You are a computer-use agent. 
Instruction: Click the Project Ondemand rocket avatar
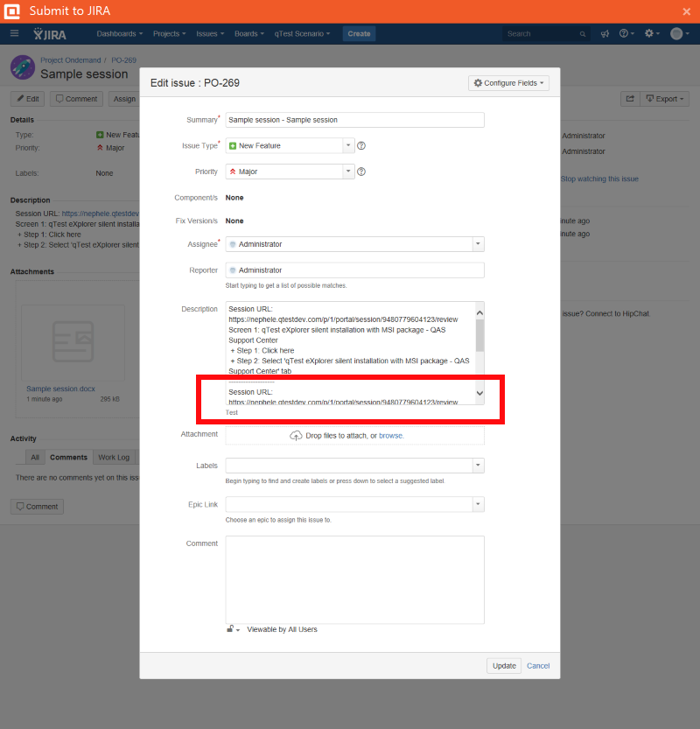click(23, 67)
